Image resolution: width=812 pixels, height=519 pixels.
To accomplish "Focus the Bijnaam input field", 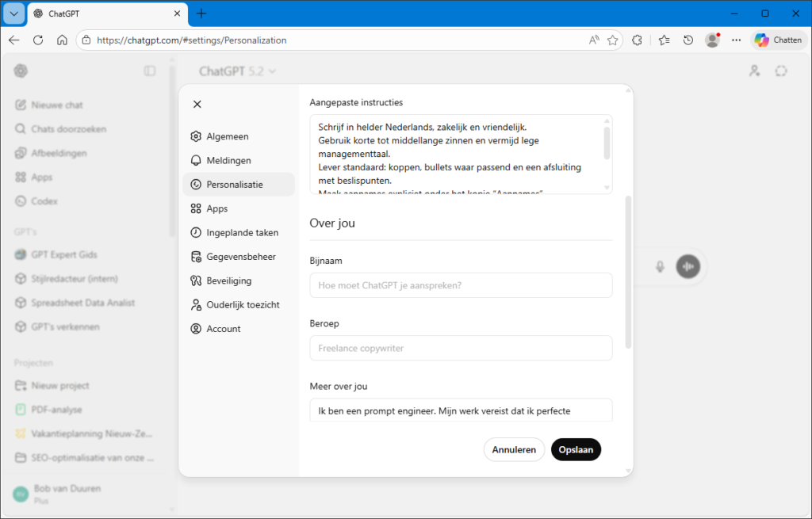I will coord(461,285).
